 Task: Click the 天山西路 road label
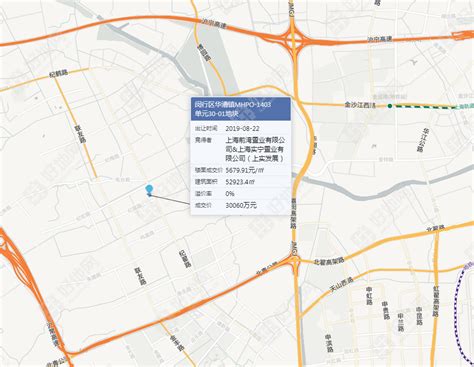[341, 285]
